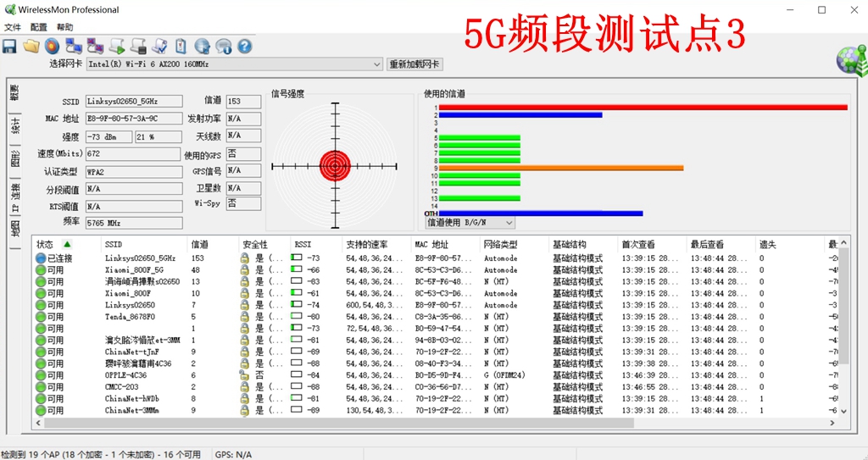Screen dimensions: 868x460
Task: Click the 认证类型 field showing WPA2
Action: (134, 172)
